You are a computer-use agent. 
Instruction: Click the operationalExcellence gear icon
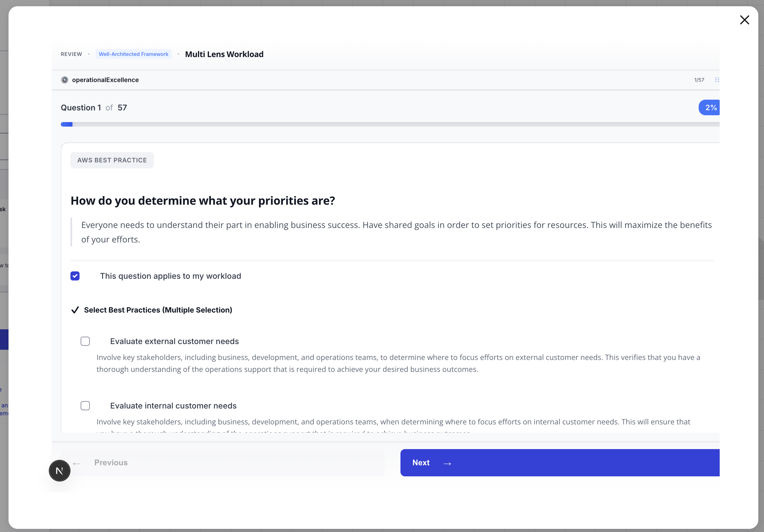(x=64, y=80)
